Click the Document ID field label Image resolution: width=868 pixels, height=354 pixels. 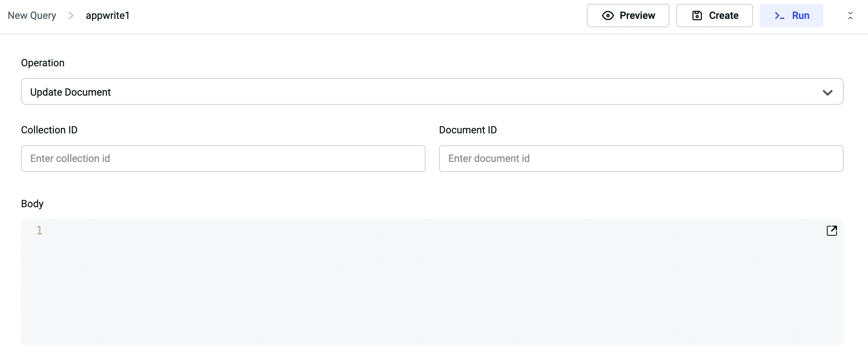(x=468, y=130)
